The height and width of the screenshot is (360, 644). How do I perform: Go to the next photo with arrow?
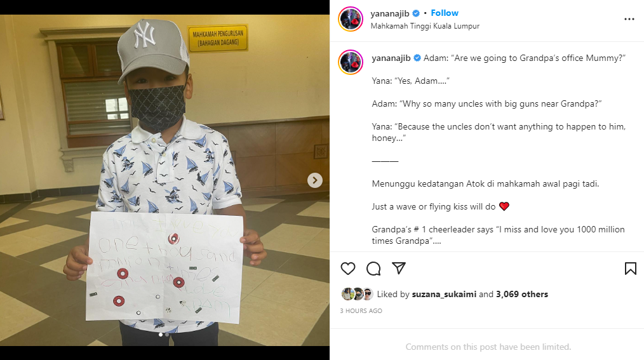(x=315, y=180)
